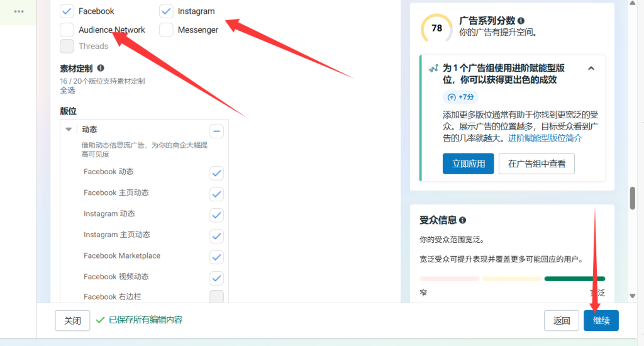Viewport: 644px width, 346px height.
Task: Click info icon beside 广告系列分数
Action: tap(521, 21)
